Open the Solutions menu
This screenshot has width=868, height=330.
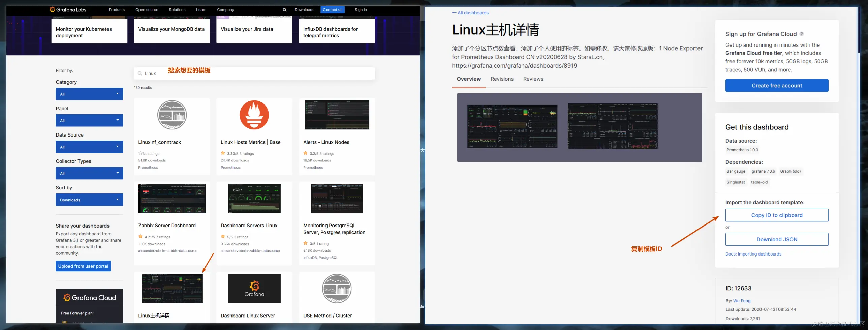coord(177,10)
